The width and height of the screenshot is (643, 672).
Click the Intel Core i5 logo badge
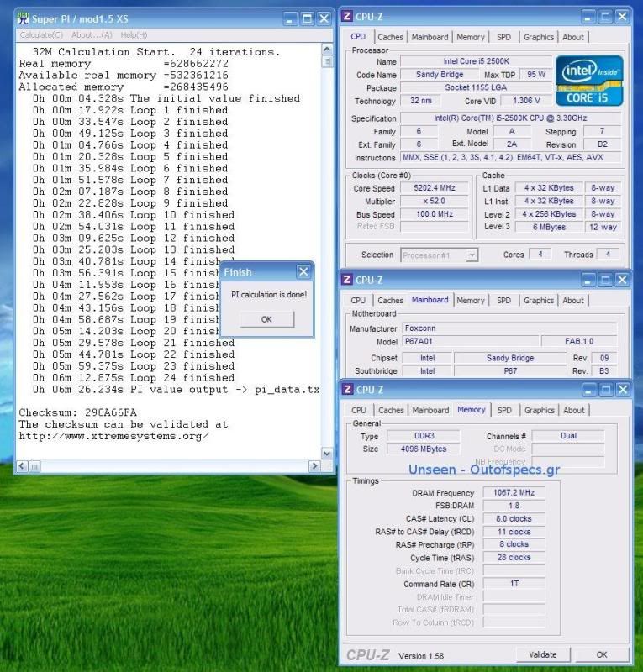click(x=588, y=81)
